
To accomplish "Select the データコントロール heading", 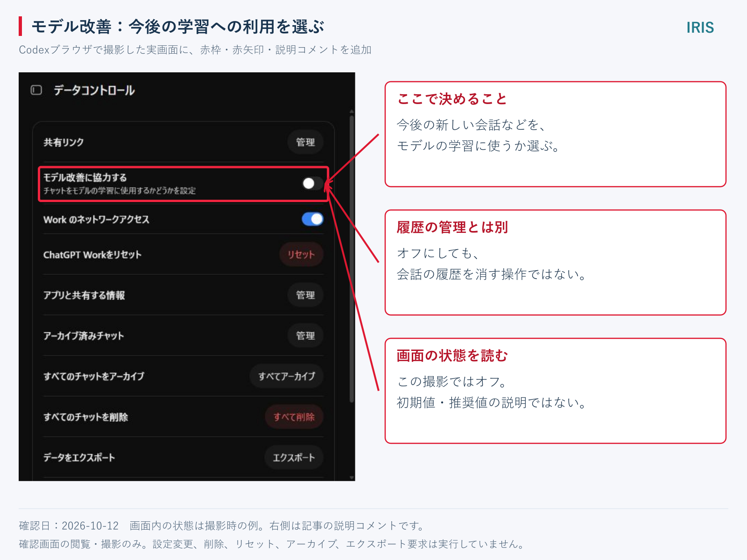I will tap(94, 90).
